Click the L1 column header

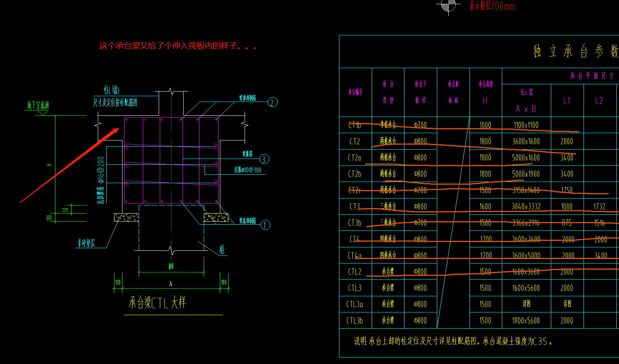click(567, 101)
